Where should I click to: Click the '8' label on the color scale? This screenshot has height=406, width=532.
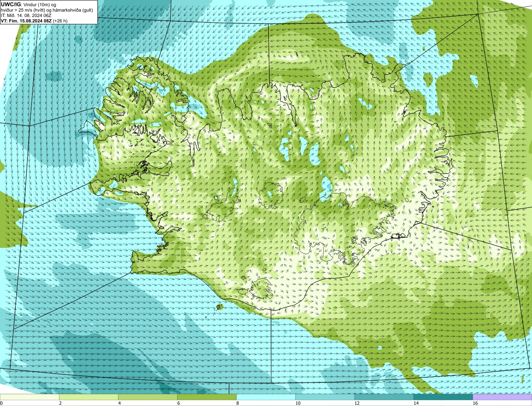(237, 403)
